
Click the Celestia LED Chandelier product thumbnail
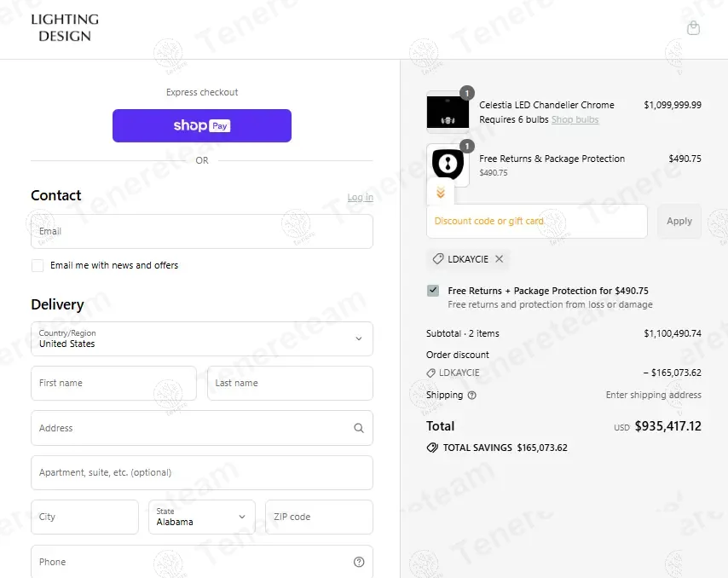click(x=448, y=112)
